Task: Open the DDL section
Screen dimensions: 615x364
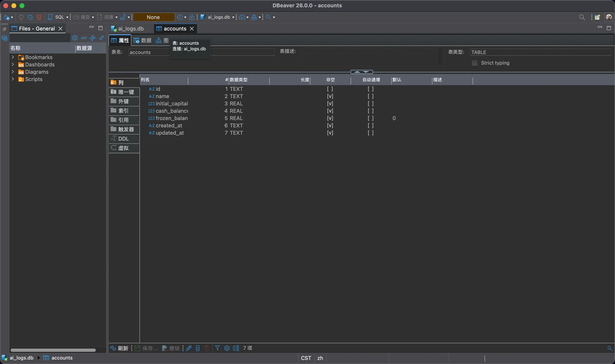Action: tap(123, 139)
